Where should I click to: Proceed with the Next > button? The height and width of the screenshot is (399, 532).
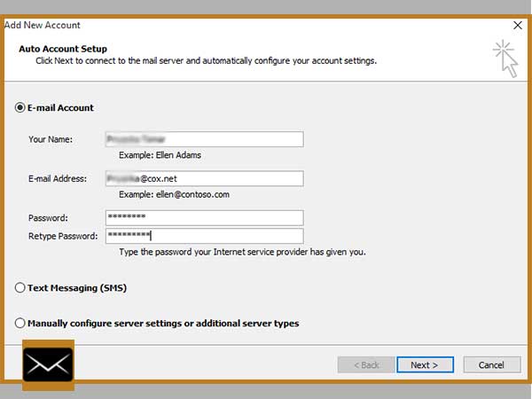click(425, 364)
